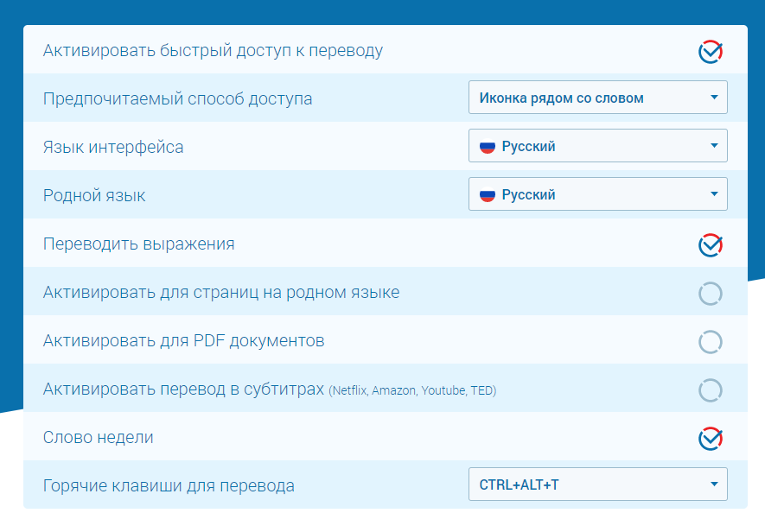Screen dimensions: 765x532
Task: Click the '(Netflix, Amazon, Youtube, TED)' note
Action: [412, 391]
